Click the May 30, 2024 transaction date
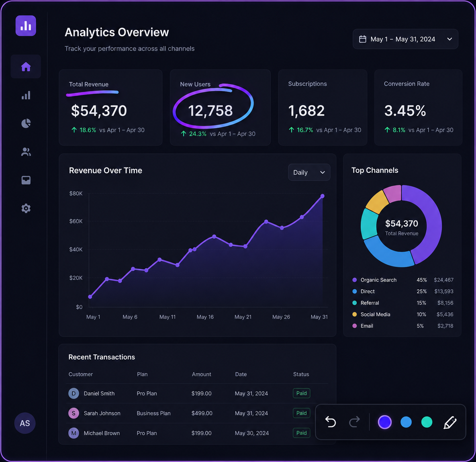Screen dimensions: 476x462 pyautogui.click(x=252, y=433)
